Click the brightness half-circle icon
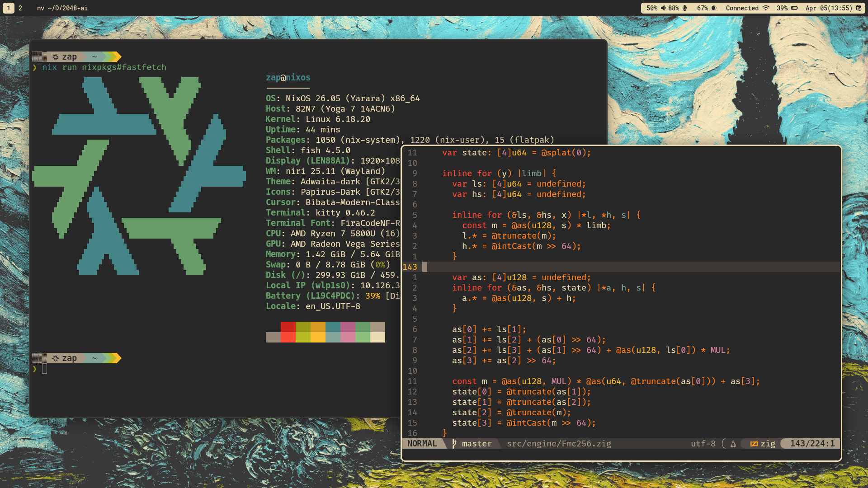The height and width of the screenshot is (488, 868). 714,8
